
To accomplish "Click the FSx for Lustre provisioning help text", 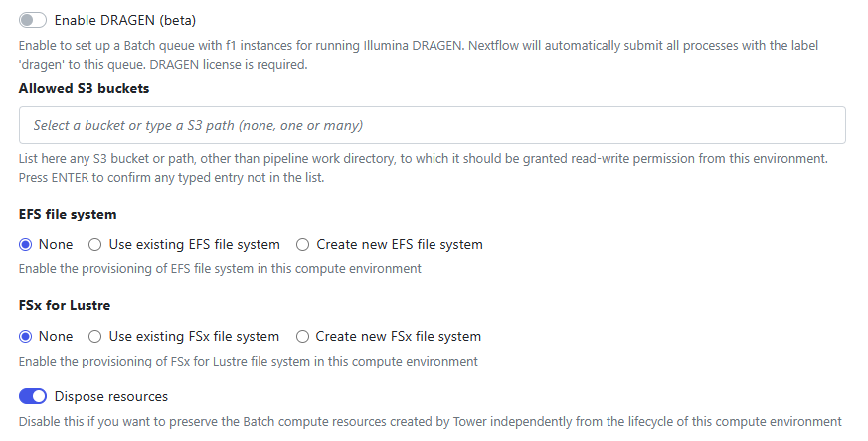I will [x=249, y=361].
